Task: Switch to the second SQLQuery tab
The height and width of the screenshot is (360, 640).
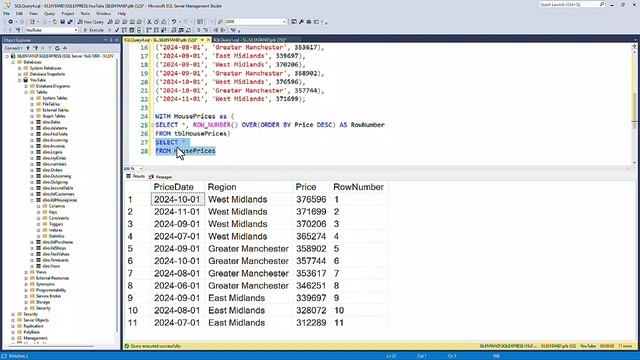Action: [x=249, y=40]
